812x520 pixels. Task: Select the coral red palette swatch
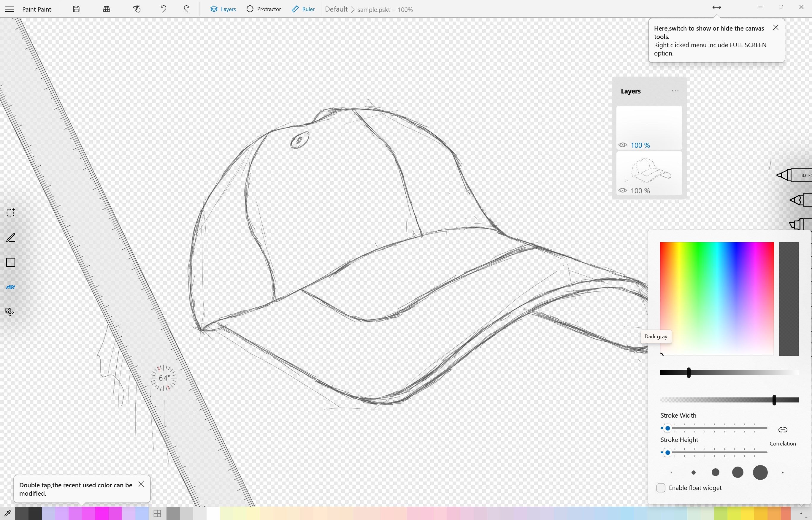pos(786,513)
